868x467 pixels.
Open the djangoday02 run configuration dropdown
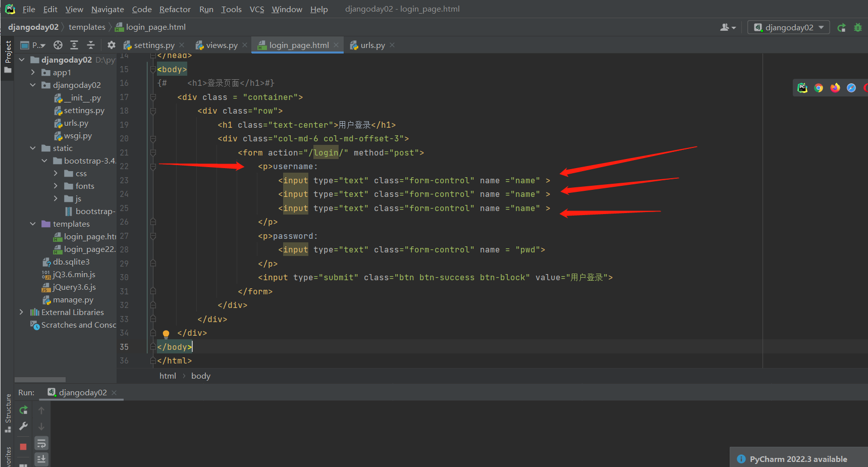(x=789, y=27)
